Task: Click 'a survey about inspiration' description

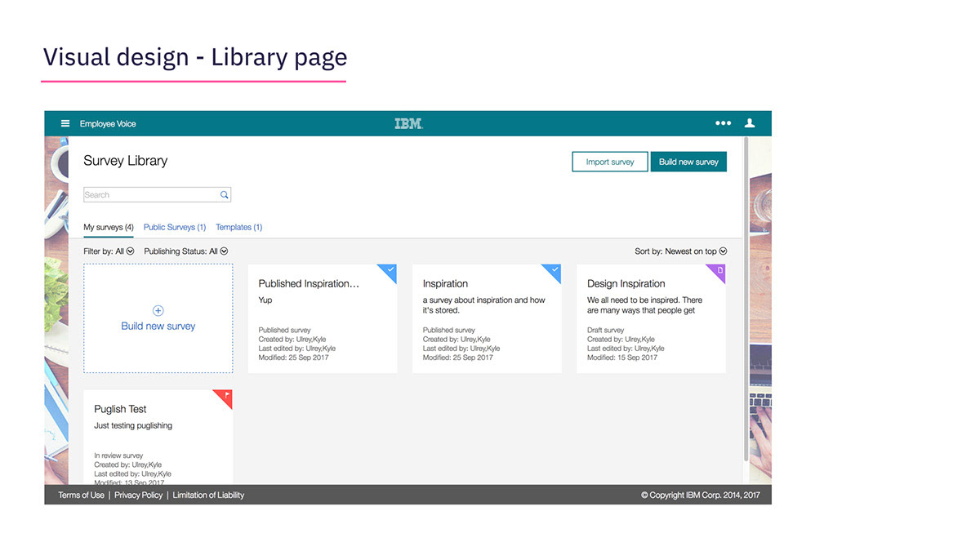Action: coord(483,305)
